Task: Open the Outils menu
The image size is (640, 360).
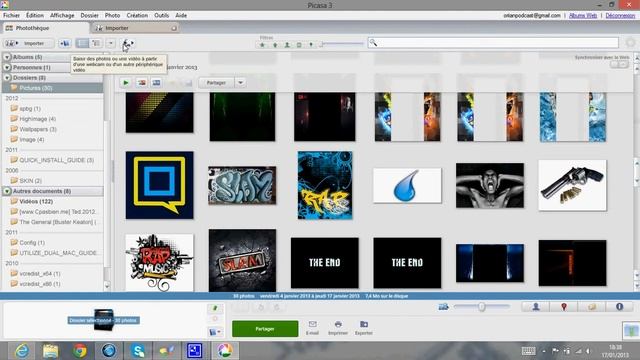Action: pos(162,16)
